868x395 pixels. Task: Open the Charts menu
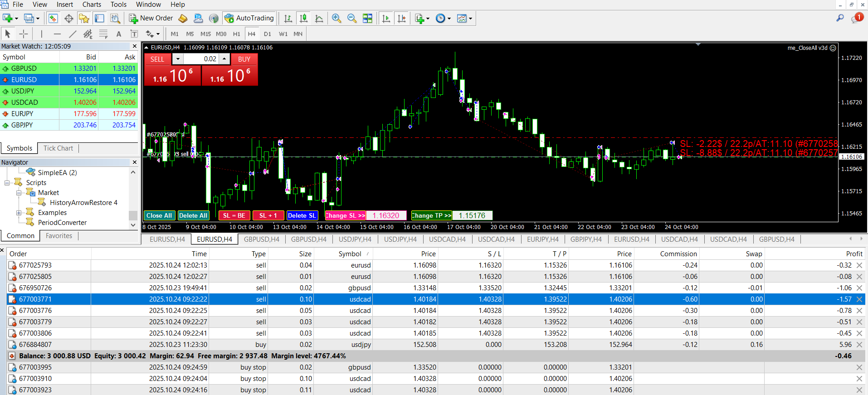coord(92,5)
